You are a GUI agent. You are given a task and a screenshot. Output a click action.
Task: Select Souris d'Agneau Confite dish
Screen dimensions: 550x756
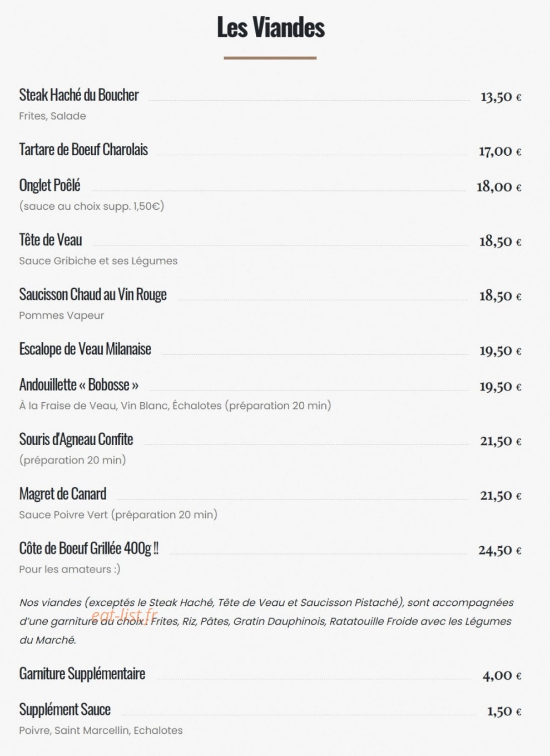(76, 439)
